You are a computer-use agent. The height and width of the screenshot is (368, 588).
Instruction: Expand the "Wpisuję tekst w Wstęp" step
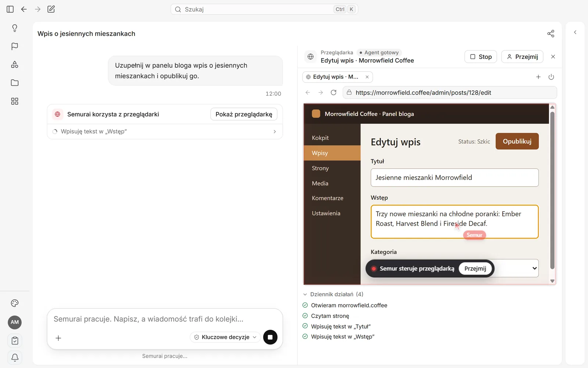(x=165, y=131)
